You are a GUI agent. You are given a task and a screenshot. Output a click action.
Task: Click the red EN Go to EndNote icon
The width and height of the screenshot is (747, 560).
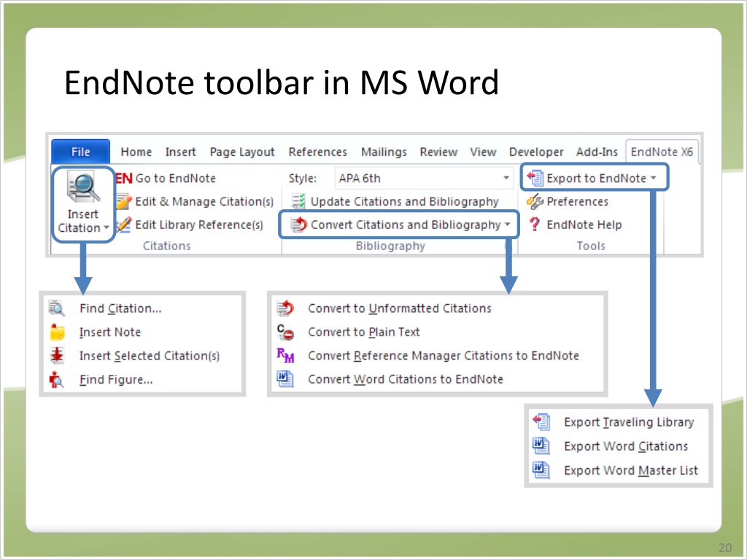point(124,179)
